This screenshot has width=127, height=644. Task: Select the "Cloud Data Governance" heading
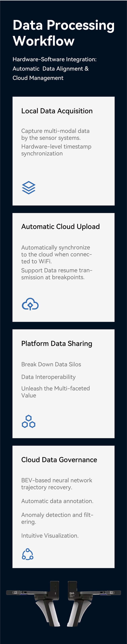tap(59, 459)
